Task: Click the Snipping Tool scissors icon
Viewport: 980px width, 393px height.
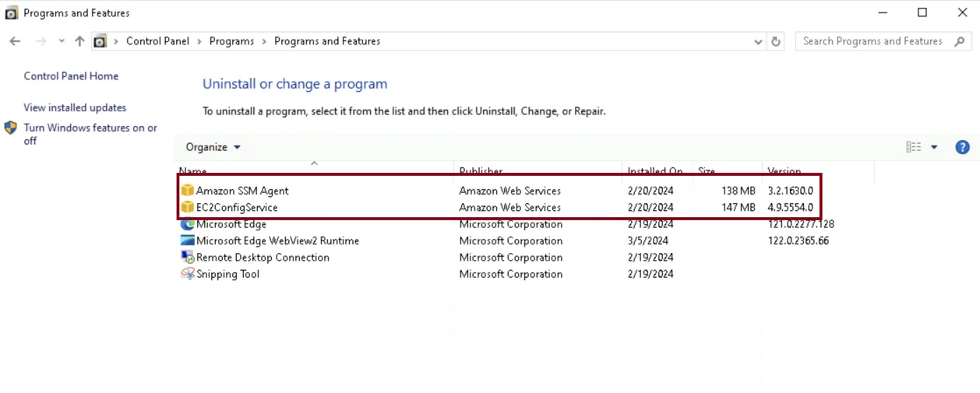Action: tap(187, 274)
